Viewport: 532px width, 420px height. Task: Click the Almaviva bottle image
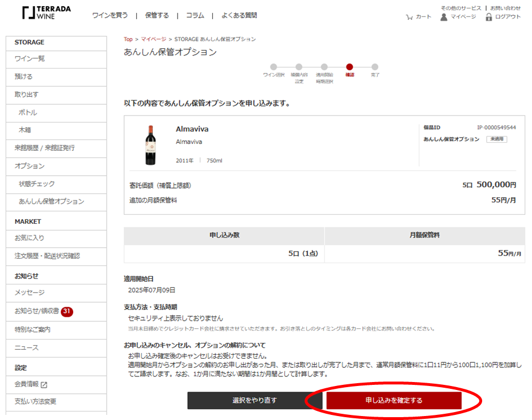click(151, 145)
